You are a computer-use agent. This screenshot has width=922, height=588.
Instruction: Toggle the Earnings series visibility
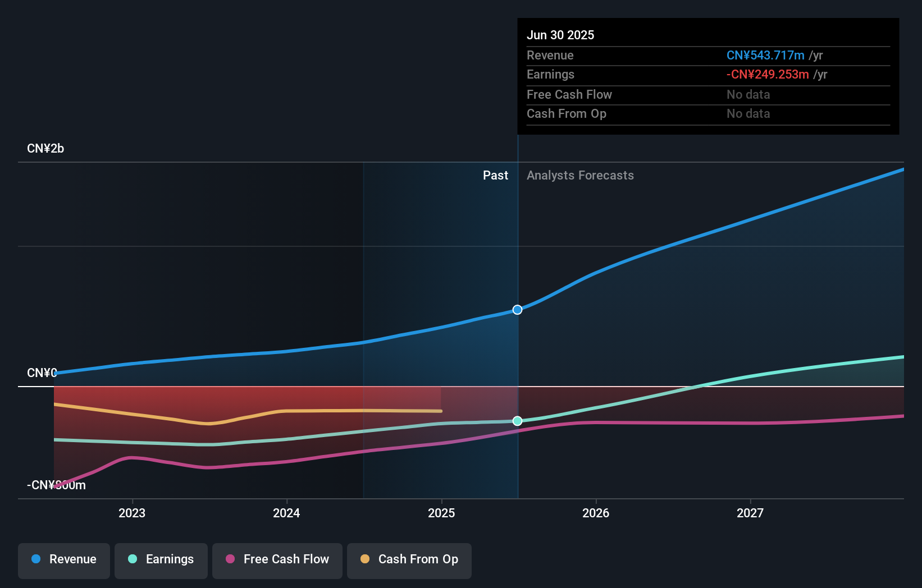[x=161, y=559]
